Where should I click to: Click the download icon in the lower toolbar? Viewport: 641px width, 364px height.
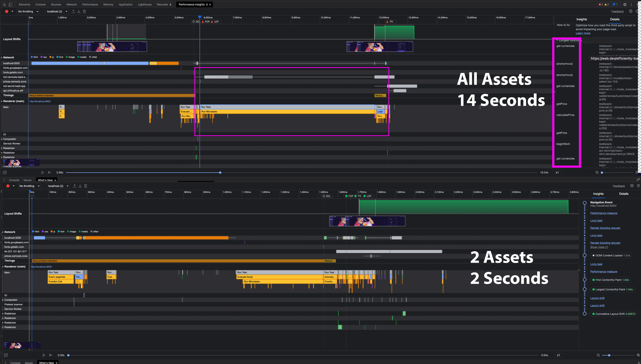80,186
